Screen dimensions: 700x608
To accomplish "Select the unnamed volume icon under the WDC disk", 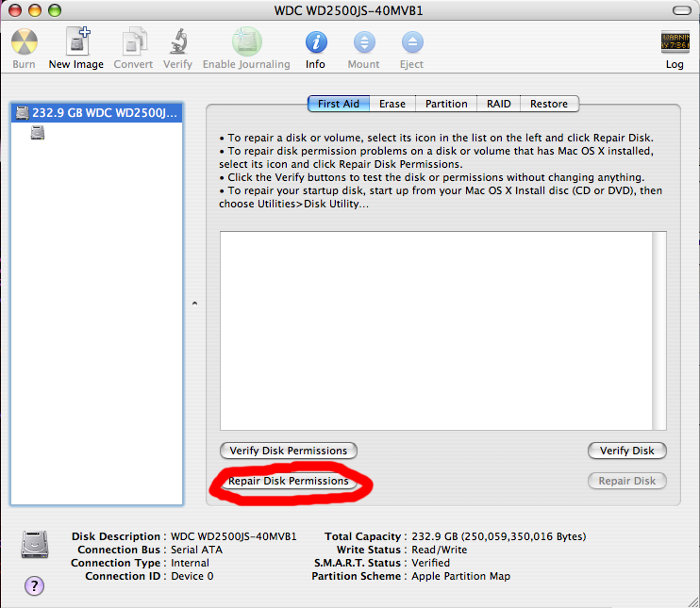I will pyautogui.click(x=38, y=133).
